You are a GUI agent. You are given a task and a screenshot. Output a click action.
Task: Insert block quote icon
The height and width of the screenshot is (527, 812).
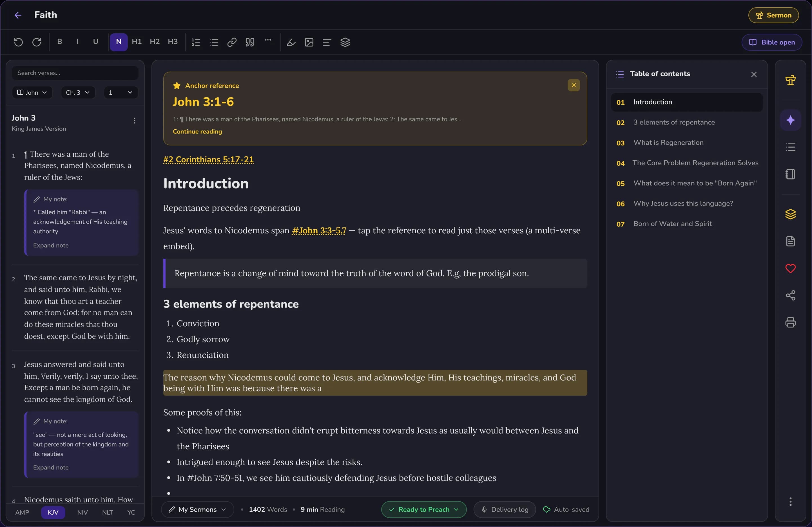pyautogui.click(x=250, y=42)
